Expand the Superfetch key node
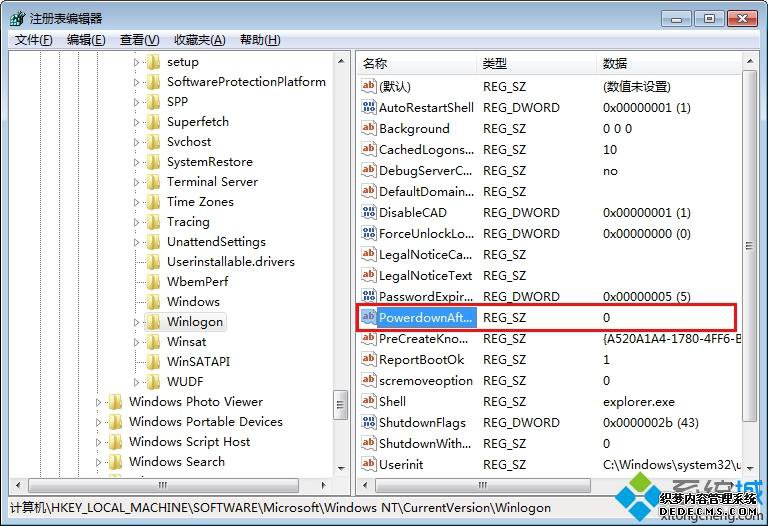The width and height of the screenshot is (768, 526). [x=137, y=122]
